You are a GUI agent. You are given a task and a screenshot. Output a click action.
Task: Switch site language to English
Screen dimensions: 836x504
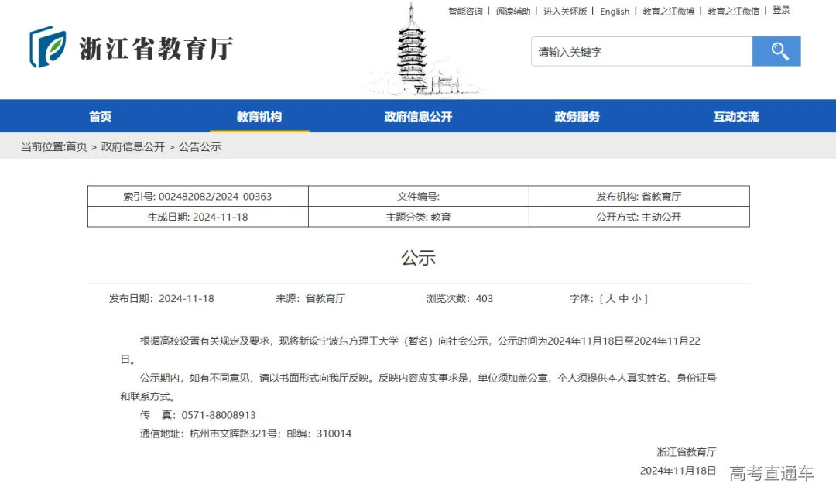tap(614, 10)
